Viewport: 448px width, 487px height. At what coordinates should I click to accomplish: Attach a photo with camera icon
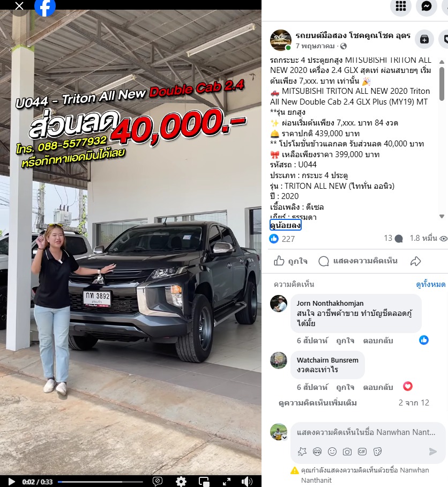tap(347, 451)
